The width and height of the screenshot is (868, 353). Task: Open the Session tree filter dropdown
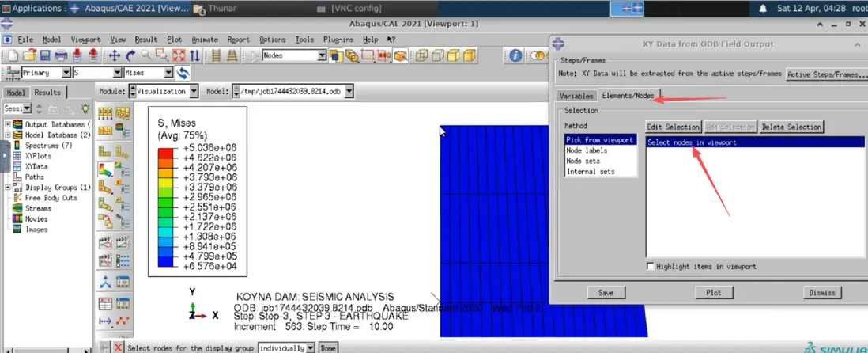28,108
